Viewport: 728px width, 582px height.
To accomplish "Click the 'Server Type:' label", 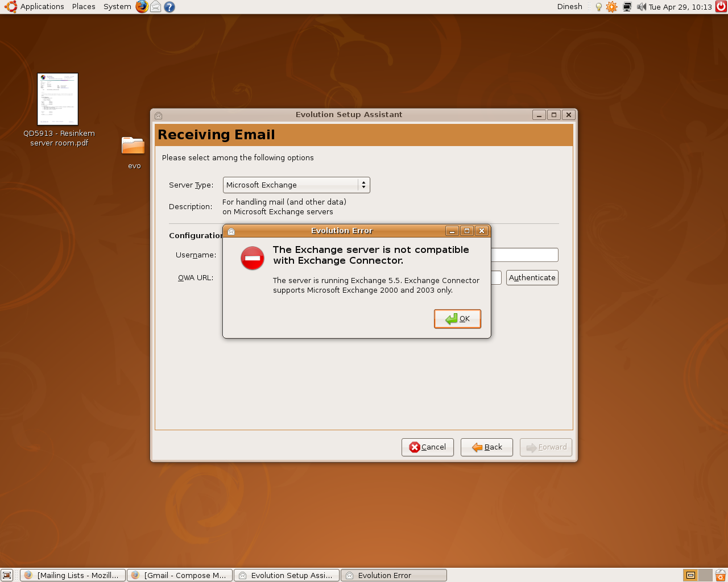I will coord(191,185).
